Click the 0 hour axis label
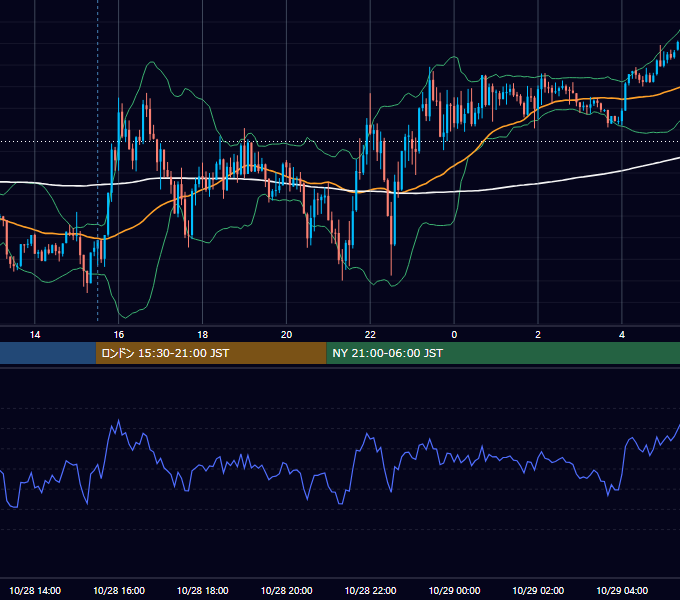Screen dimensions: 680x600 (x=454, y=335)
